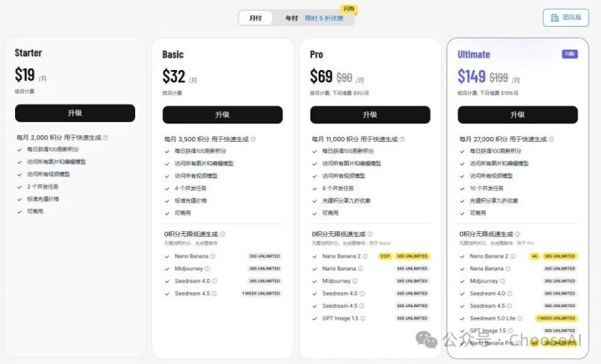Viewport: 601px width, 364px height.
Task: Click the Ultimate plan title
Action: click(x=474, y=54)
